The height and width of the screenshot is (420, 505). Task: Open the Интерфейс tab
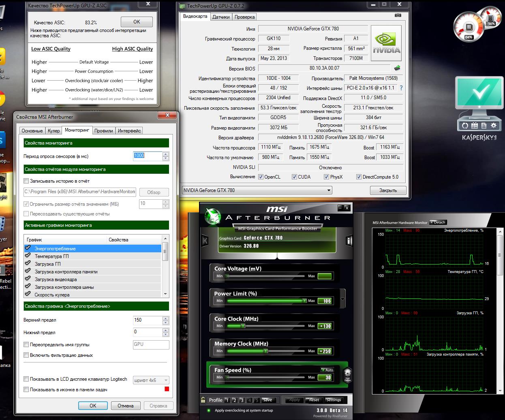click(x=129, y=131)
